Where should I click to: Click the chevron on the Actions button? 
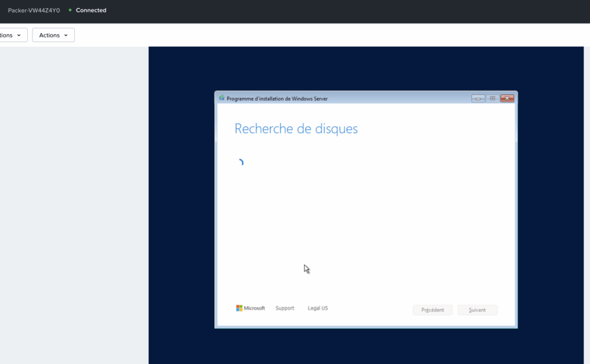point(66,35)
